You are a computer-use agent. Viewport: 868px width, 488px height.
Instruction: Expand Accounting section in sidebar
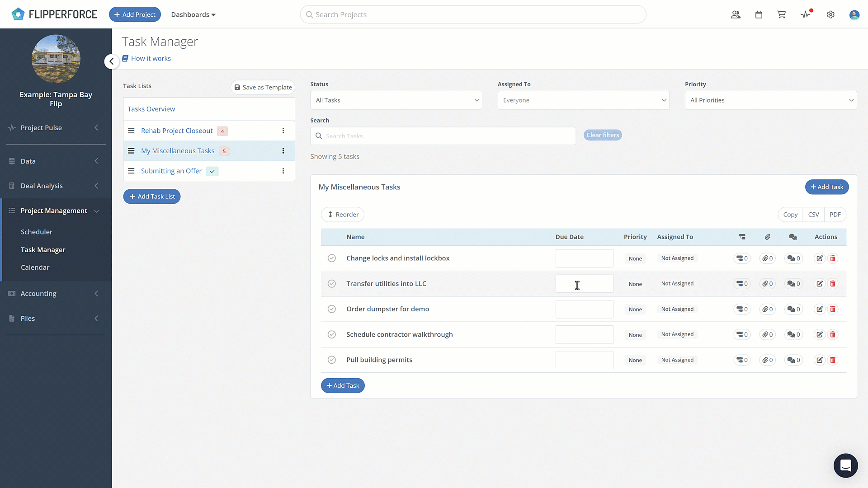click(56, 294)
